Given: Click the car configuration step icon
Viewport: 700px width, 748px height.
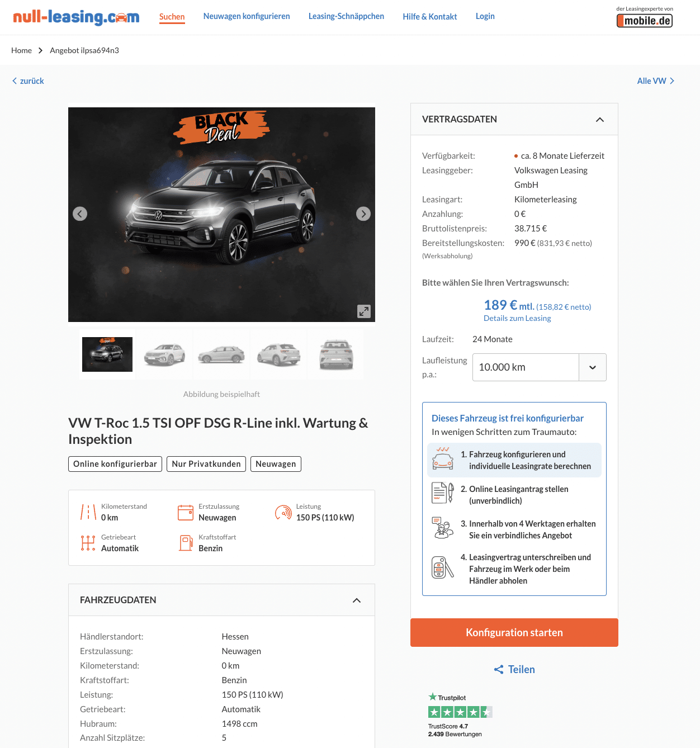Looking at the screenshot, I should coord(443,459).
